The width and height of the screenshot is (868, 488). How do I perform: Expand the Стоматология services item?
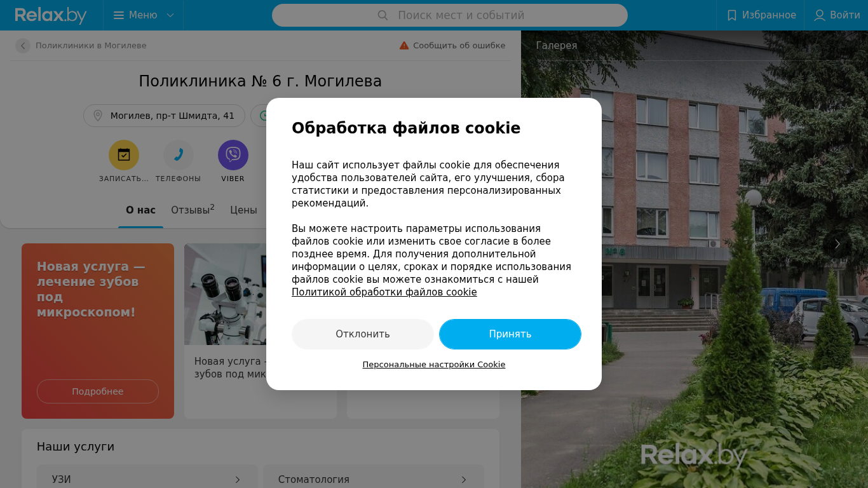click(x=374, y=479)
